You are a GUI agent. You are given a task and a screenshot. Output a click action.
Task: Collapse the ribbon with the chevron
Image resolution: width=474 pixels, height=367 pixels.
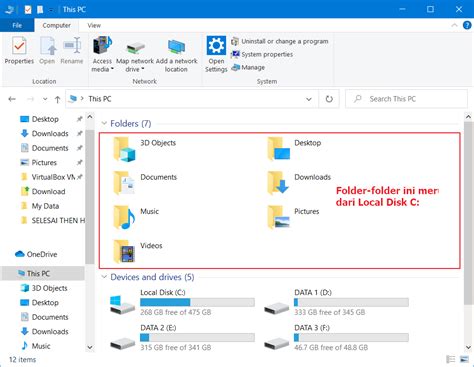[x=454, y=25]
